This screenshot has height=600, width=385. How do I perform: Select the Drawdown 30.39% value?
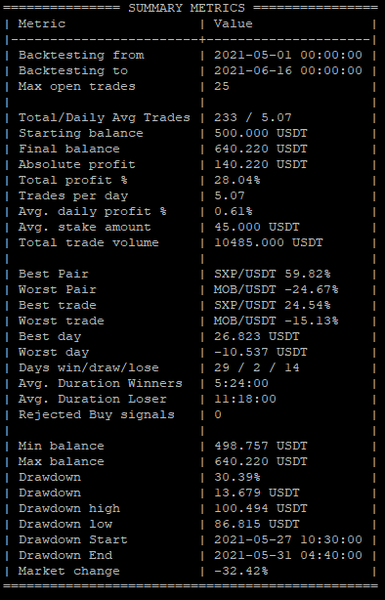click(x=237, y=478)
